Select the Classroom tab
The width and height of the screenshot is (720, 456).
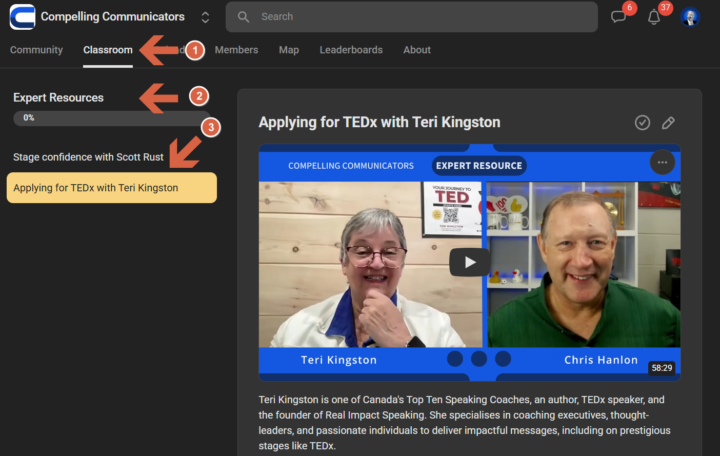click(108, 50)
